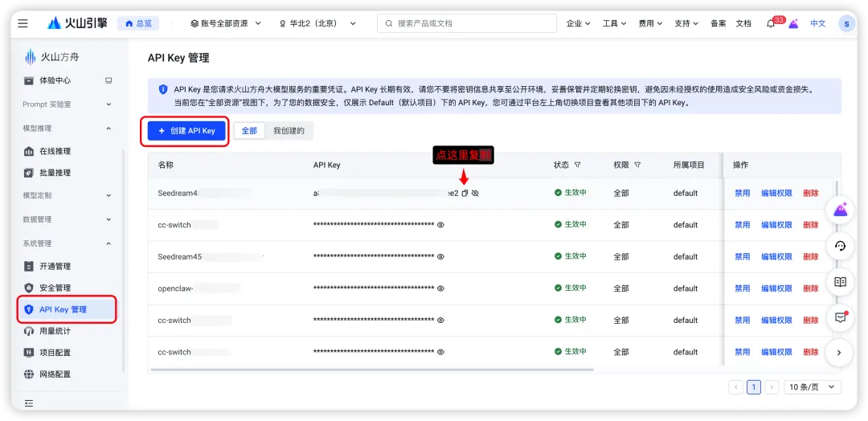Expand the 工具 menu
The width and height of the screenshot is (868, 421).
[x=614, y=23]
